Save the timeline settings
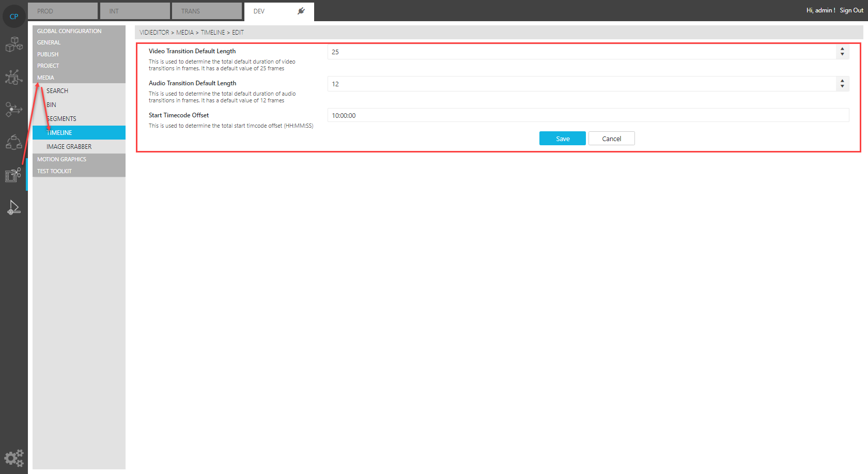Viewport: 868px width, 474px height. pos(562,139)
